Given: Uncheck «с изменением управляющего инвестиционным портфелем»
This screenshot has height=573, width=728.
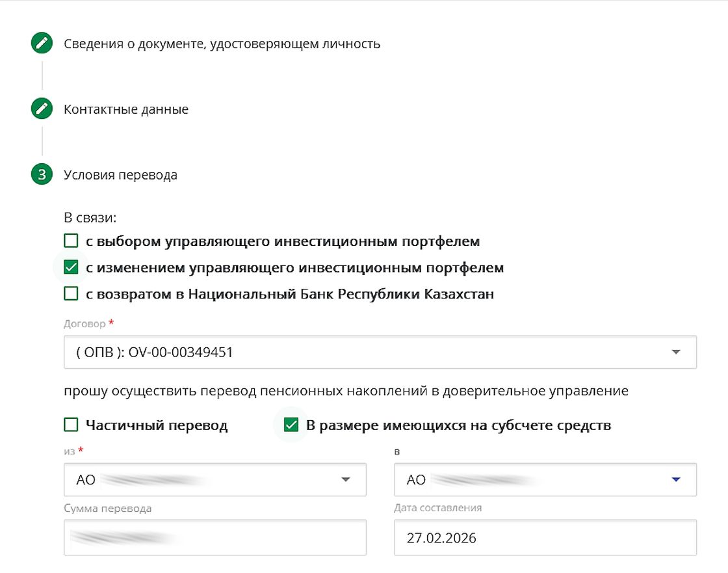Looking at the screenshot, I should pos(71,267).
